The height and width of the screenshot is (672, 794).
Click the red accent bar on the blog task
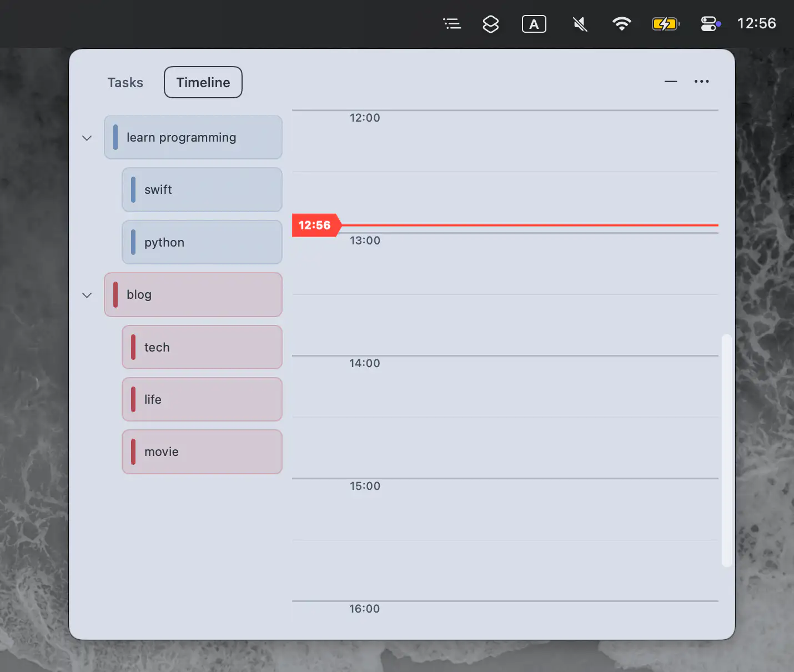[115, 294]
